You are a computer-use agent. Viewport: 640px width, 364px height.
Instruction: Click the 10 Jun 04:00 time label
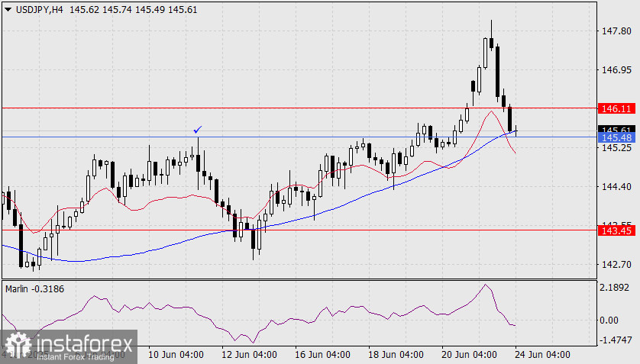[x=176, y=354]
